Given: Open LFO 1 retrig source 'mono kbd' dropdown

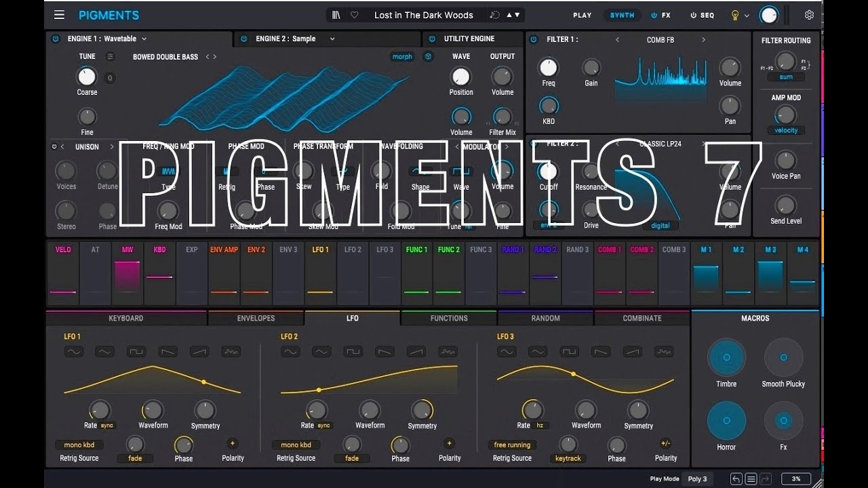Looking at the screenshot, I should coord(79,445).
